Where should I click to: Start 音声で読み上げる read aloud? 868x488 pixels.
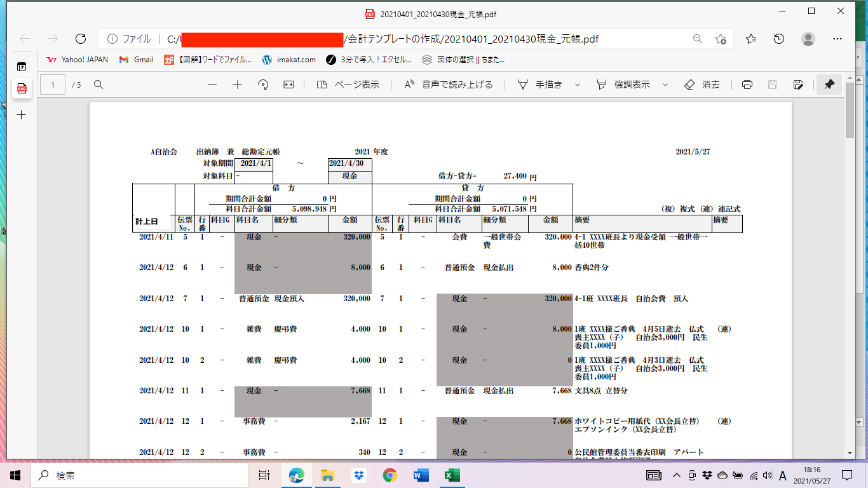tap(449, 85)
